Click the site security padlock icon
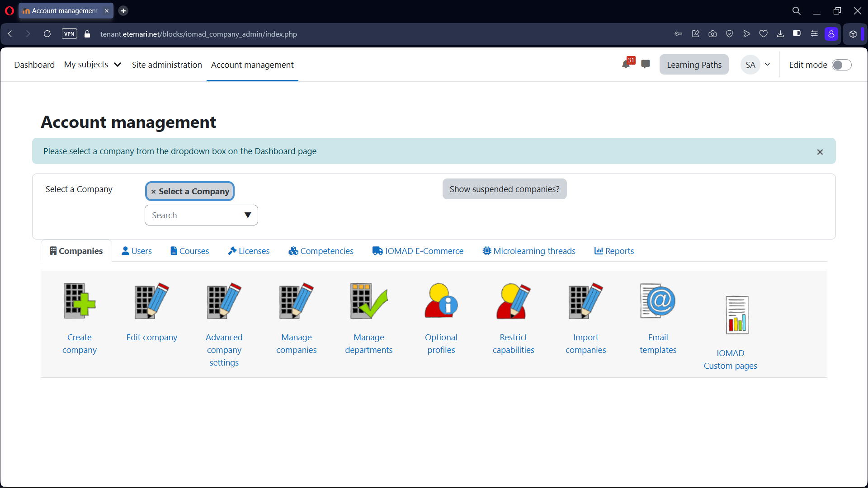 [x=87, y=34]
